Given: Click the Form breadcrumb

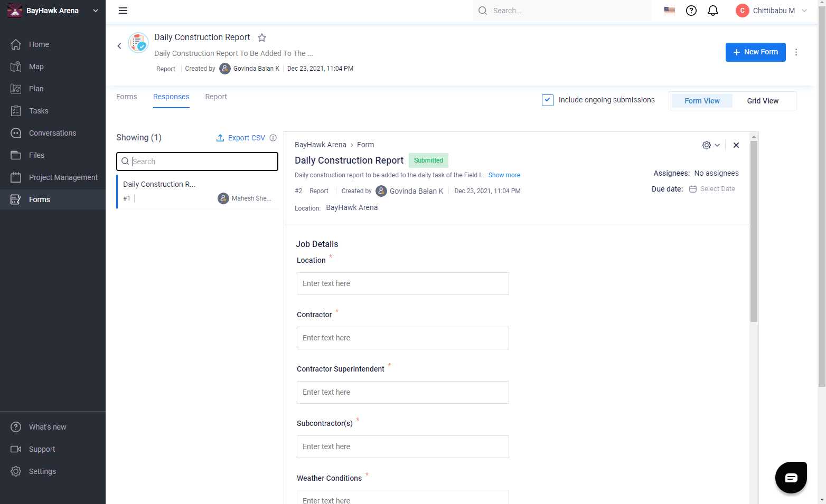Looking at the screenshot, I should 365,145.
